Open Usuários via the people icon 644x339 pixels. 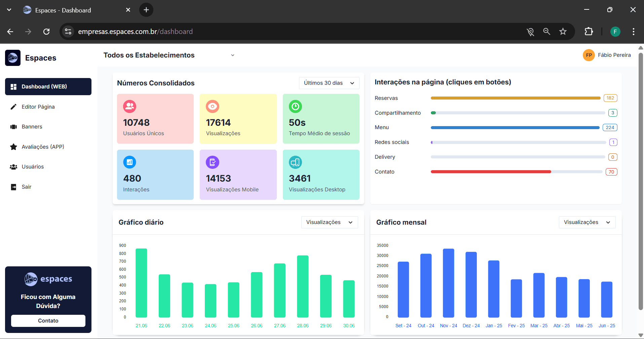[x=14, y=166]
